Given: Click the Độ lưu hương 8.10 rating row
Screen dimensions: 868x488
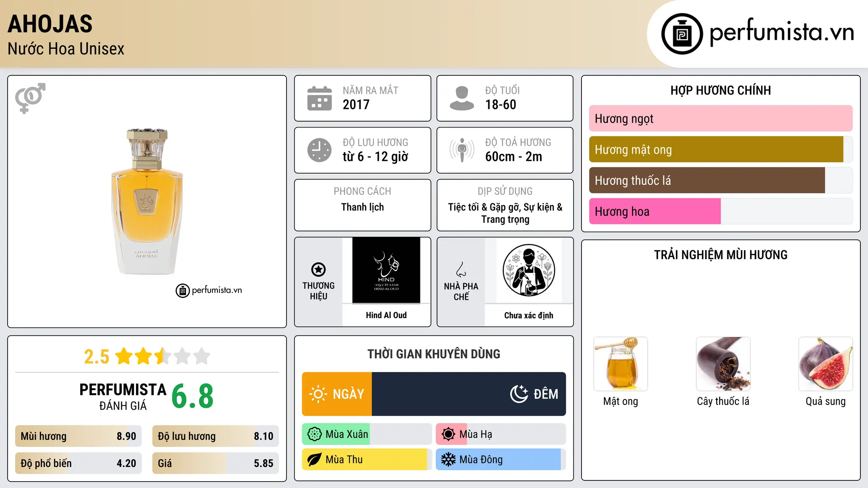Looking at the screenshot, I should click(x=215, y=436).
